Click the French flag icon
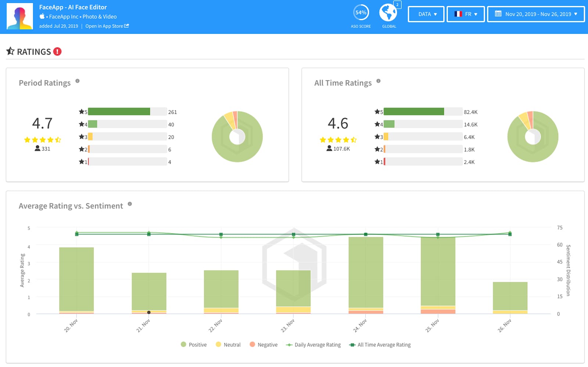This screenshot has width=588, height=367. pyautogui.click(x=458, y=14)
